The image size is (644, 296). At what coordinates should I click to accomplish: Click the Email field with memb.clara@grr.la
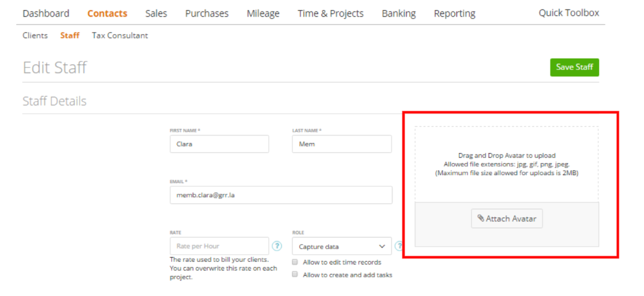(x=281, y=195)
